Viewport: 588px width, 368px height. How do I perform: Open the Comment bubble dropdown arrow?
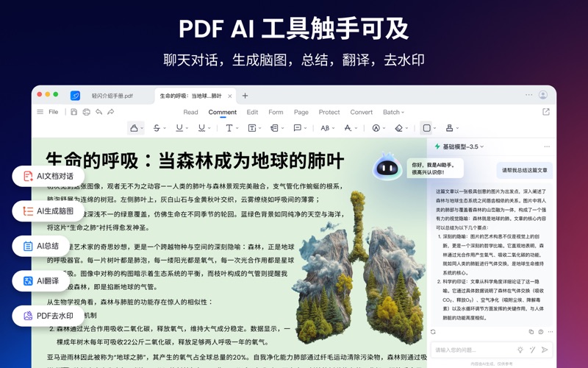tap(306, 128)
